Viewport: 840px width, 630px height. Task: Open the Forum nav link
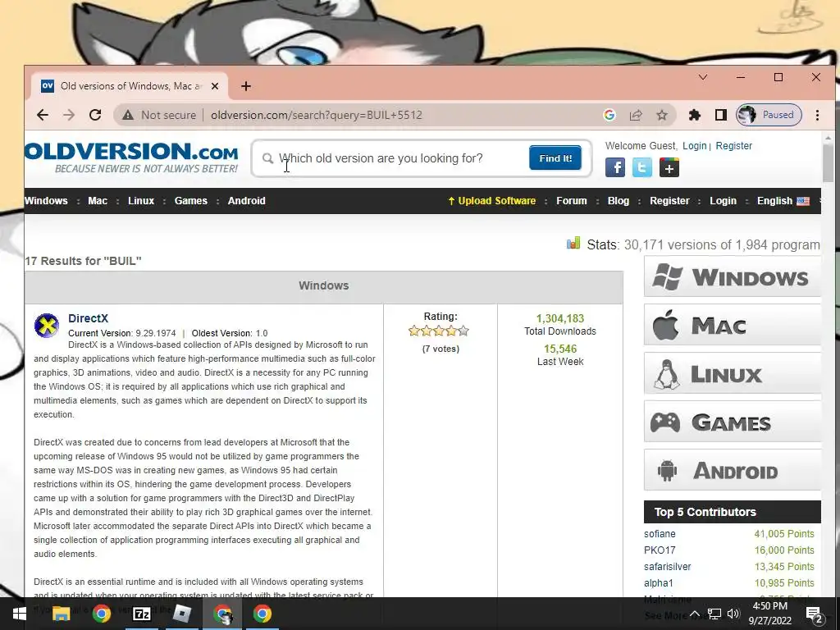(x=572, y=201)
